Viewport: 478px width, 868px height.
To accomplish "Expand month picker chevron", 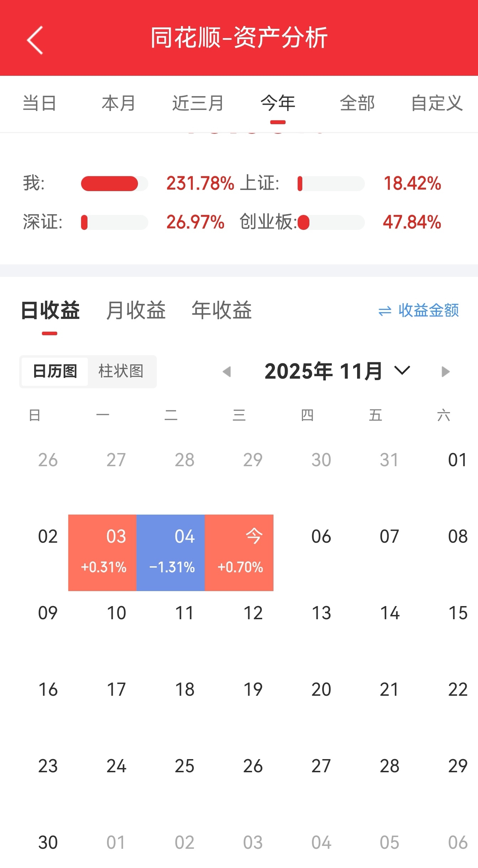I will pyautogui.click(x=402, y=370).
